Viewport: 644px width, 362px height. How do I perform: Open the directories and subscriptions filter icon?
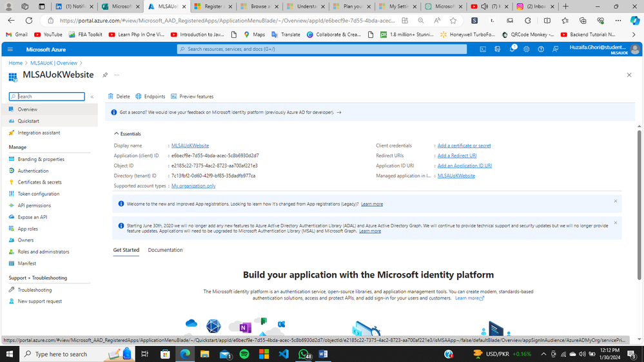coord(498,49)
